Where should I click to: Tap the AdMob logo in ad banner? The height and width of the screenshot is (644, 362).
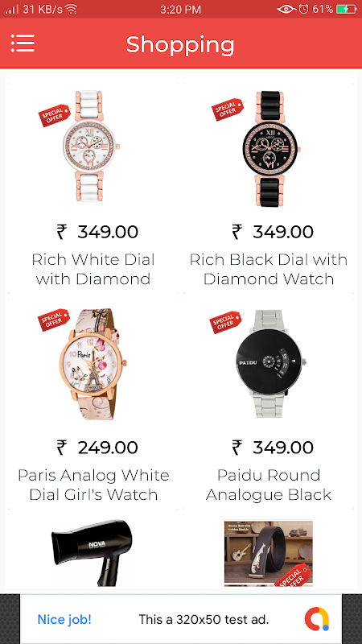317,619
